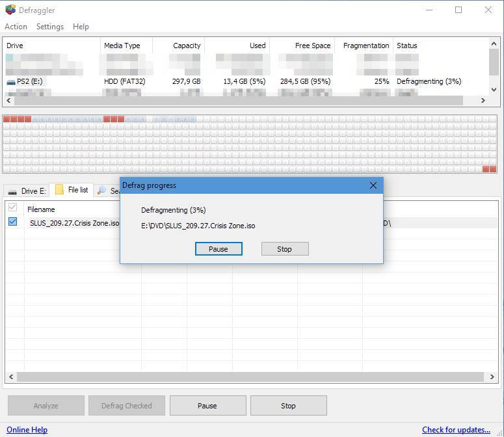504x437 pixels.
Task: Uncheck the SLUS_209.27.Crisis Zone.iso checkbox
Action: [x=12, y=221]
